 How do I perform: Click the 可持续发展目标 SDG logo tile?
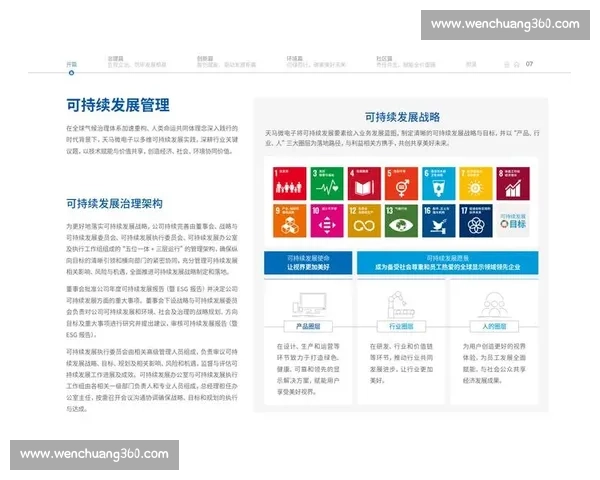point(511,220)
